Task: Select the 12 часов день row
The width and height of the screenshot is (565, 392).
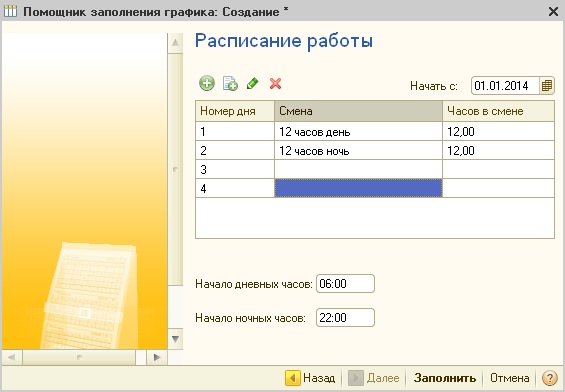Action: coord(375,132)
